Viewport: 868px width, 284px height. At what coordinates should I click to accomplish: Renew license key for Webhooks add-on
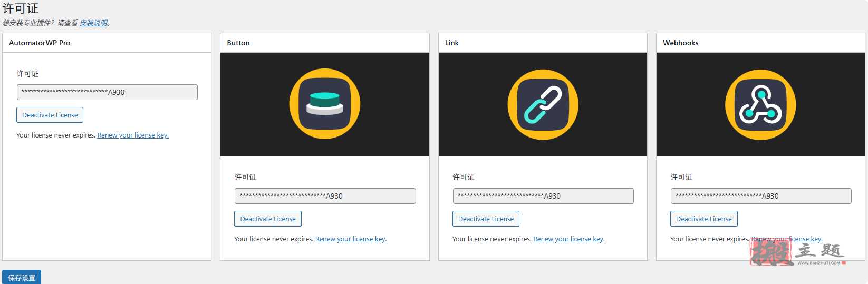point(787,239)
